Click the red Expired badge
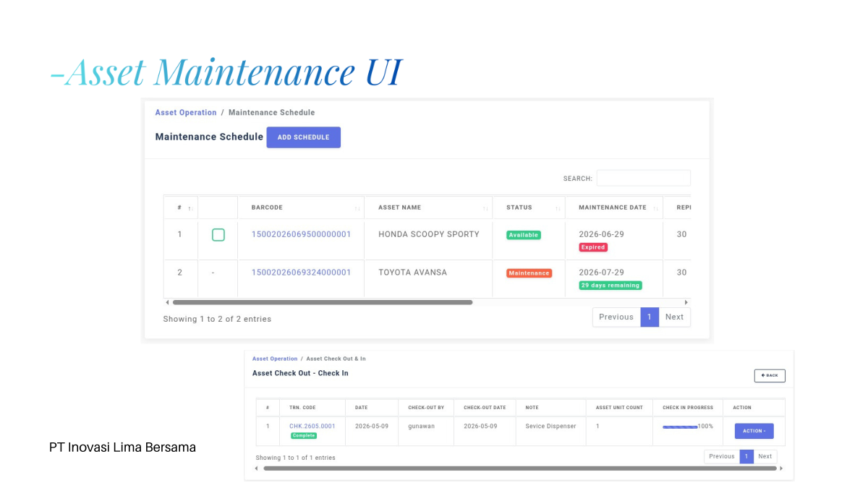 coord(593,247)
